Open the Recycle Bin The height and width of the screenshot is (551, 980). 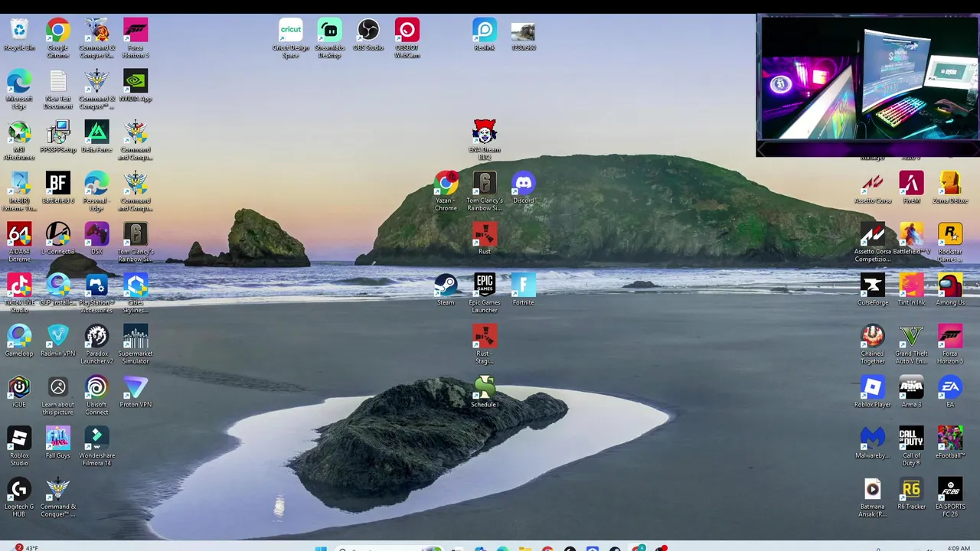19,35
